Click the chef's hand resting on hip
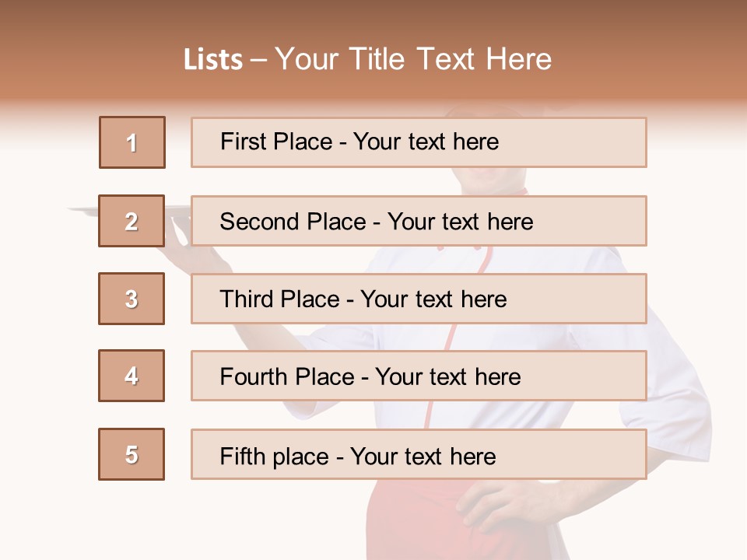This screenshot has height=560, width=747. tap(498, 506)
